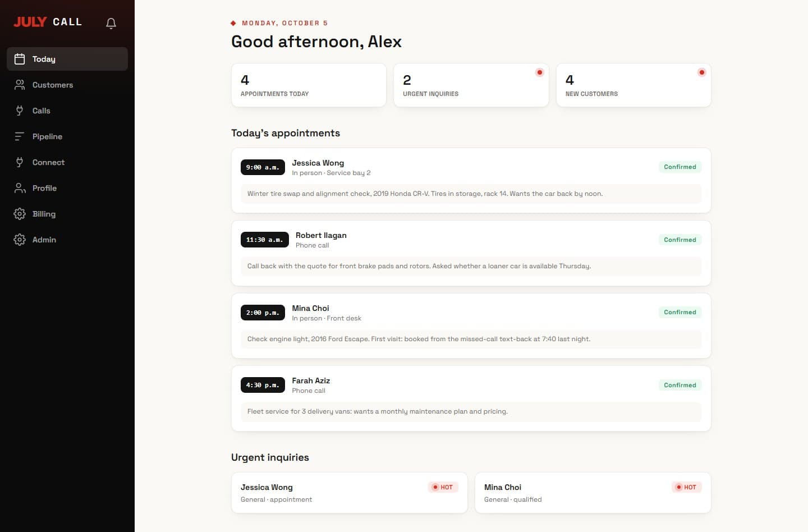
Task: Open the Profile page
Action: pyautogui.click(x=67, y=188)
